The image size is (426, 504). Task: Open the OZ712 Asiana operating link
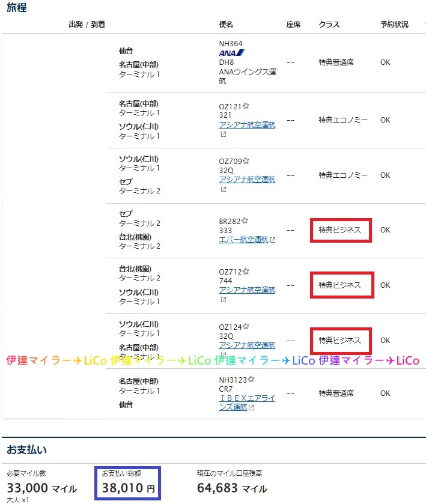coord(247,290)
